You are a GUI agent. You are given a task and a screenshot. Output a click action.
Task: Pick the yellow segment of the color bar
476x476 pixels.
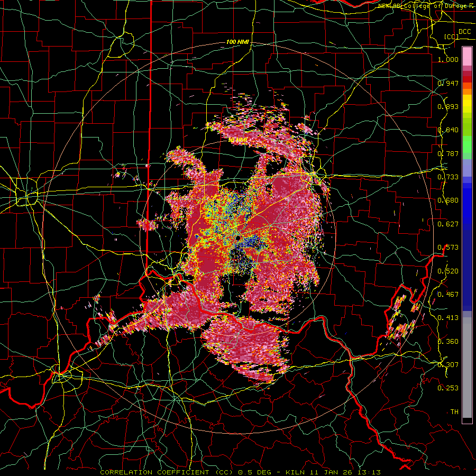467,104
